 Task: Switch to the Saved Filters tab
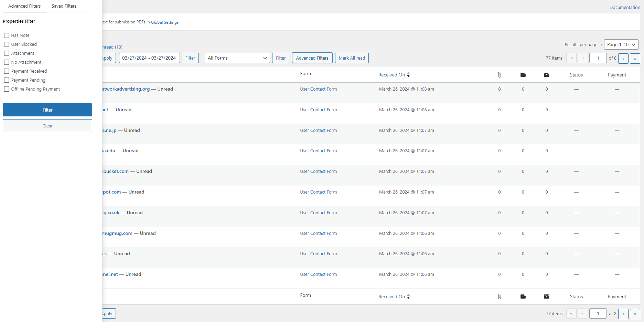pyautogui.click(x=64, y=6)
